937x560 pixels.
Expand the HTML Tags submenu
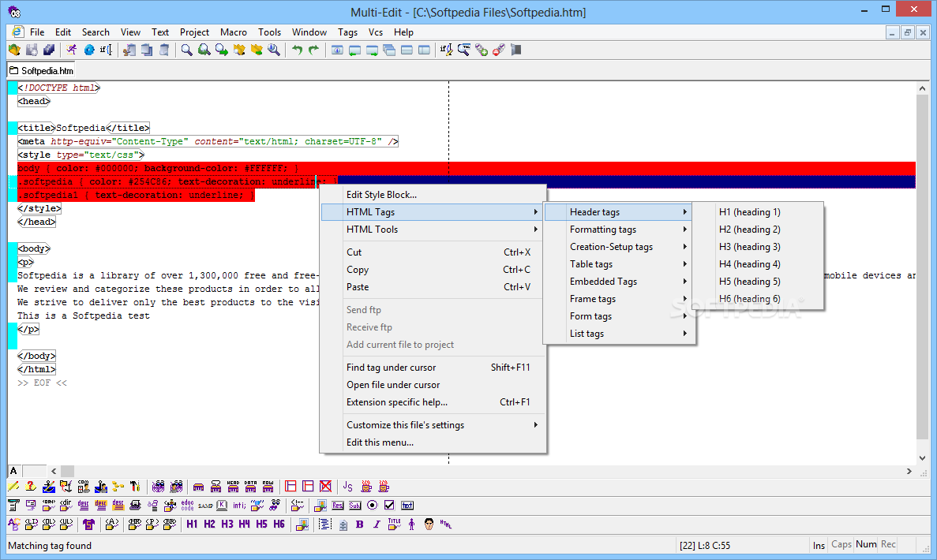tap(433, 212)
